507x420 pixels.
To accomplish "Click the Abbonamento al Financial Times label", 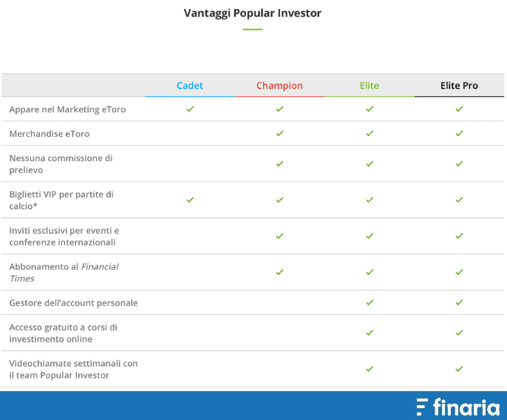I will [x=64, y=272].
